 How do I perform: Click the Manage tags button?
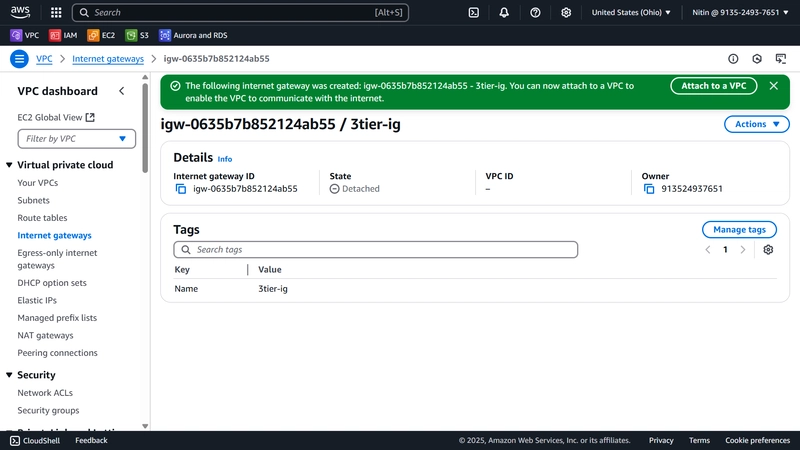[739, 230]
